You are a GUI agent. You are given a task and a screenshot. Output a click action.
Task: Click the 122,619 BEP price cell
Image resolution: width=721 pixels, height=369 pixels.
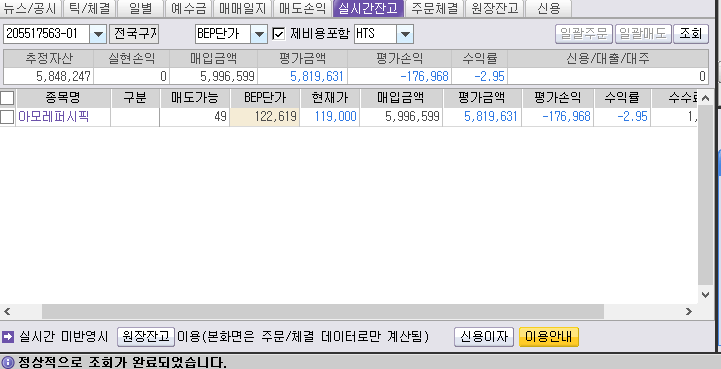(265, 117)
